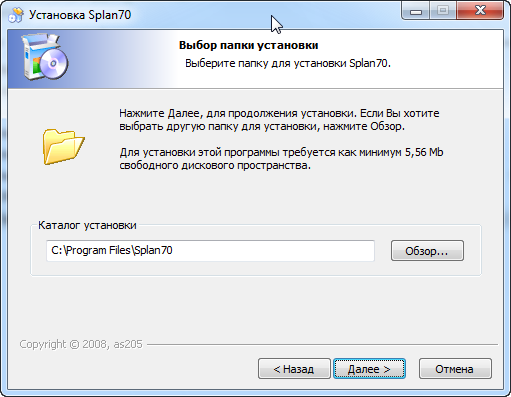Click the greyed-out maximize button
The height and width of the screenshot is (397, 511).
click(443, 11)
